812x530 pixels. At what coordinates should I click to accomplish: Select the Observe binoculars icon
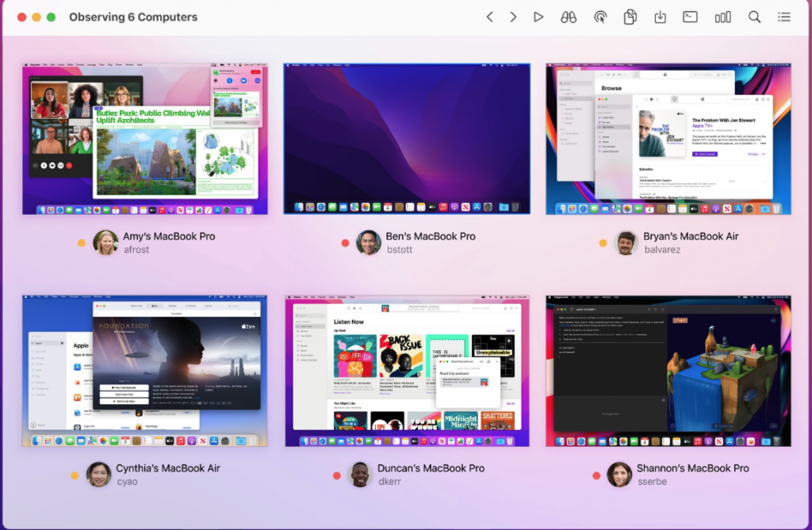coord(569,16)
